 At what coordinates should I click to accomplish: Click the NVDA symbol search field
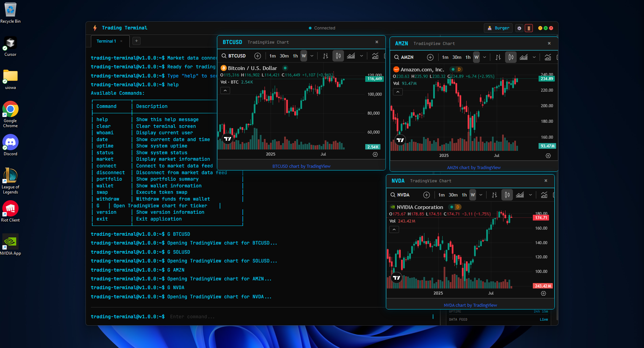click(x=403, y=195)
